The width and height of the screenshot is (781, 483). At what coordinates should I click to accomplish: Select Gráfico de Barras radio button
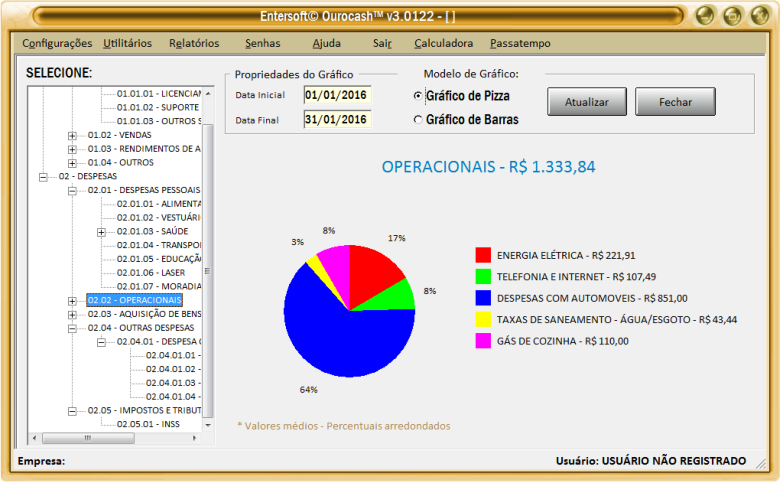(418, 120)
